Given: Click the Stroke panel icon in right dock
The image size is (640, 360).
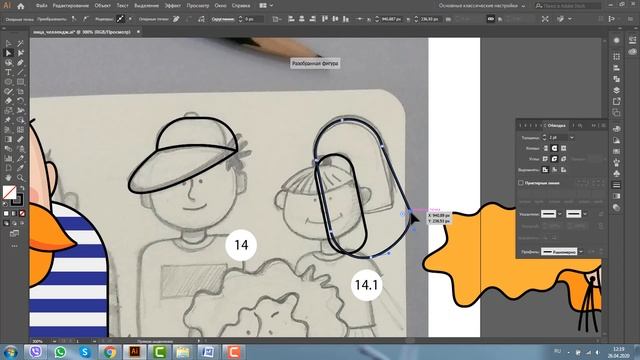Looking at the screenshot, I should point(617,185).
